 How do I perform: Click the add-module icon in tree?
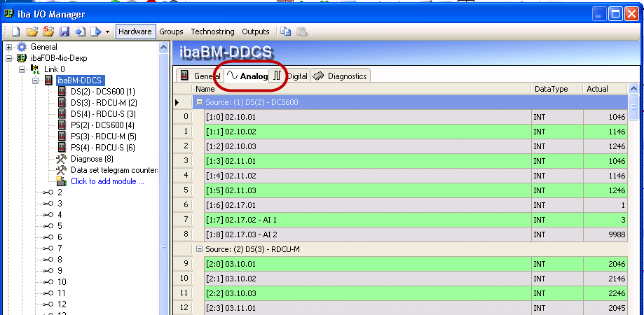click(62, 181)
